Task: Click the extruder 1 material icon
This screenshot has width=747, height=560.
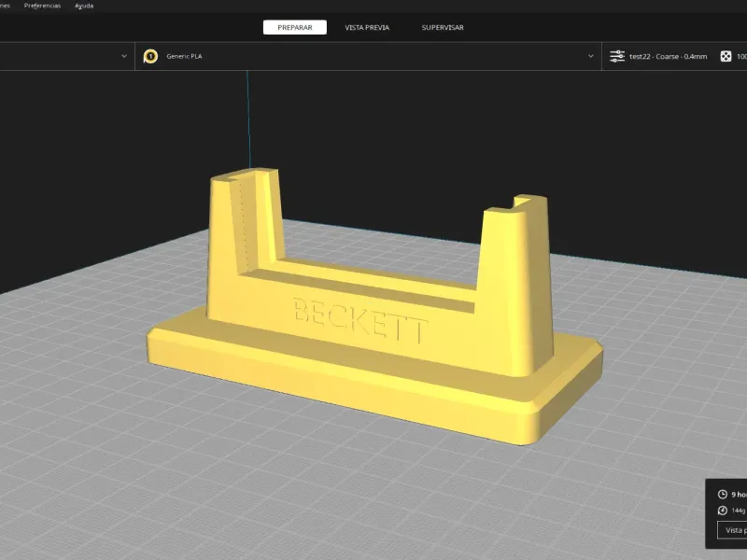Action: click(x=150, y=56)
